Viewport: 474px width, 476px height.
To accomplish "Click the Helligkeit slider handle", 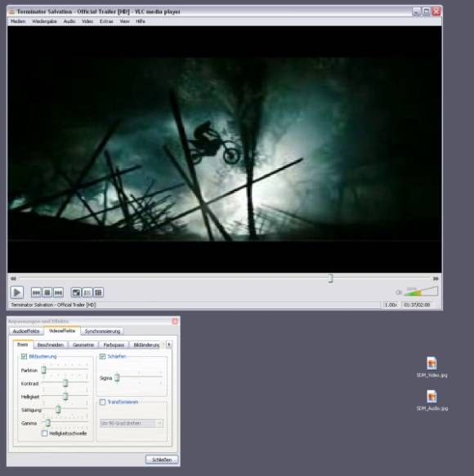I will coord(65,396).
